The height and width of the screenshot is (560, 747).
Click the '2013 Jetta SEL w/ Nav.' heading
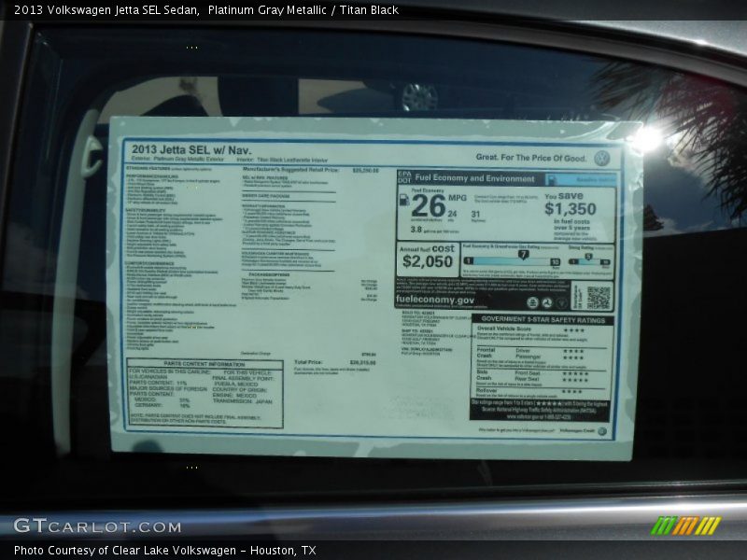191,149
